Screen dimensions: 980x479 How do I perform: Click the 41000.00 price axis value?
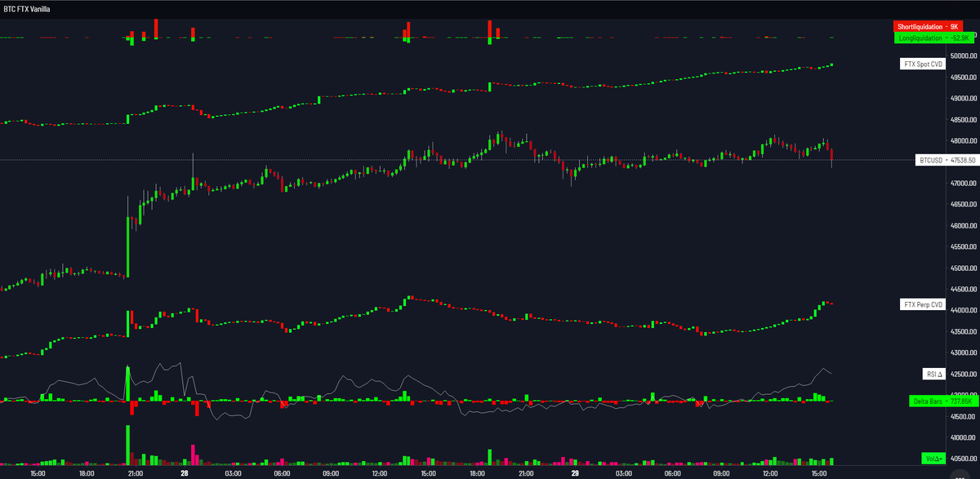tap(963, 437)
